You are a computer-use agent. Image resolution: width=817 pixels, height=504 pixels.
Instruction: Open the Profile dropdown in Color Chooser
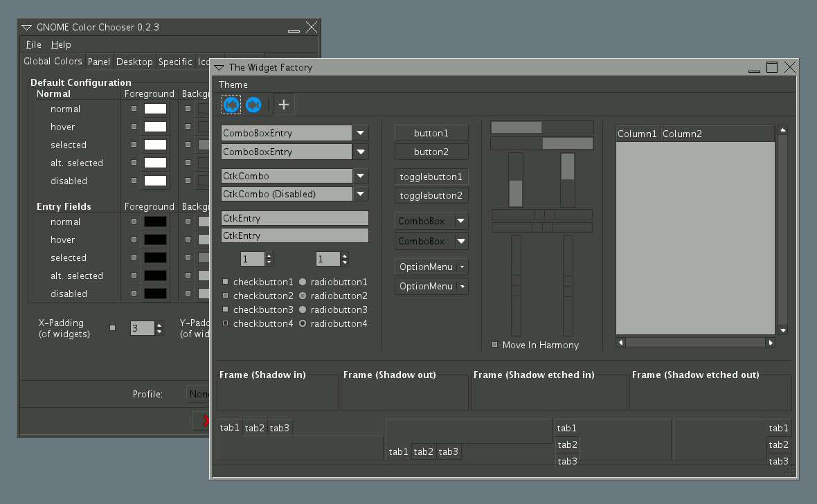(x=199, y=394)
